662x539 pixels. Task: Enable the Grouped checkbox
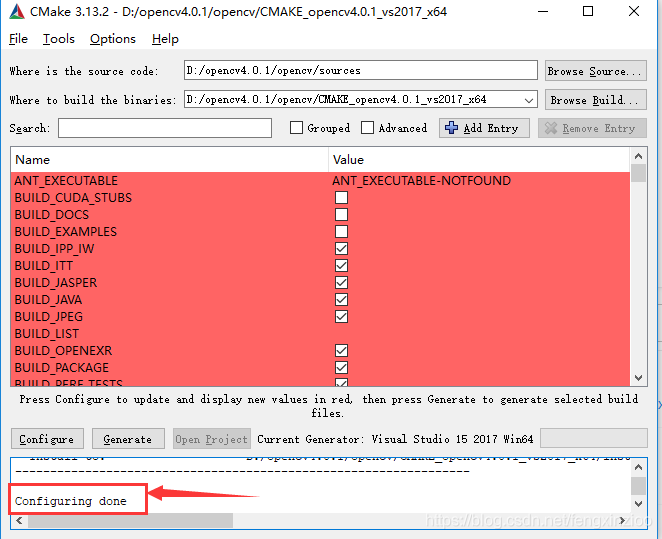296,127
